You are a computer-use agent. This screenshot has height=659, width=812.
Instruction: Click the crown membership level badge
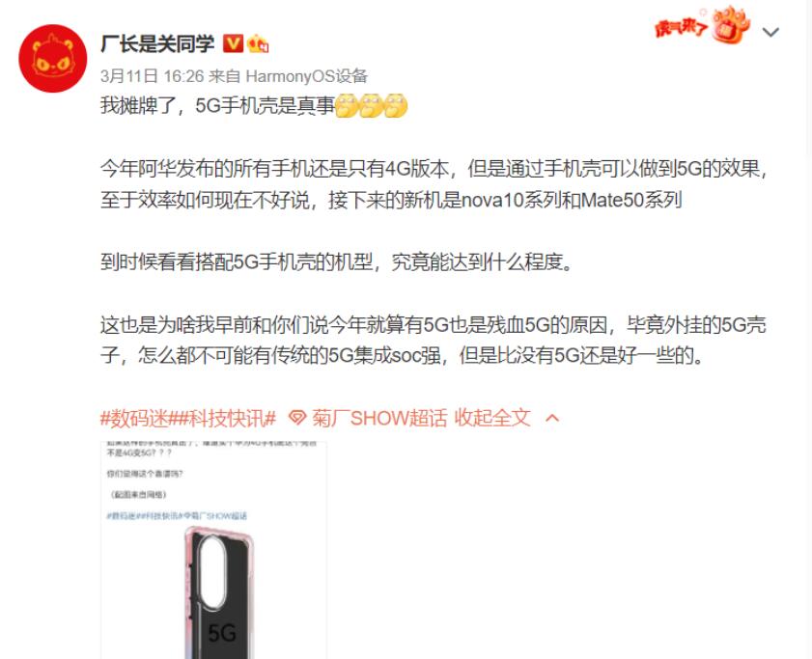point(258,44)
